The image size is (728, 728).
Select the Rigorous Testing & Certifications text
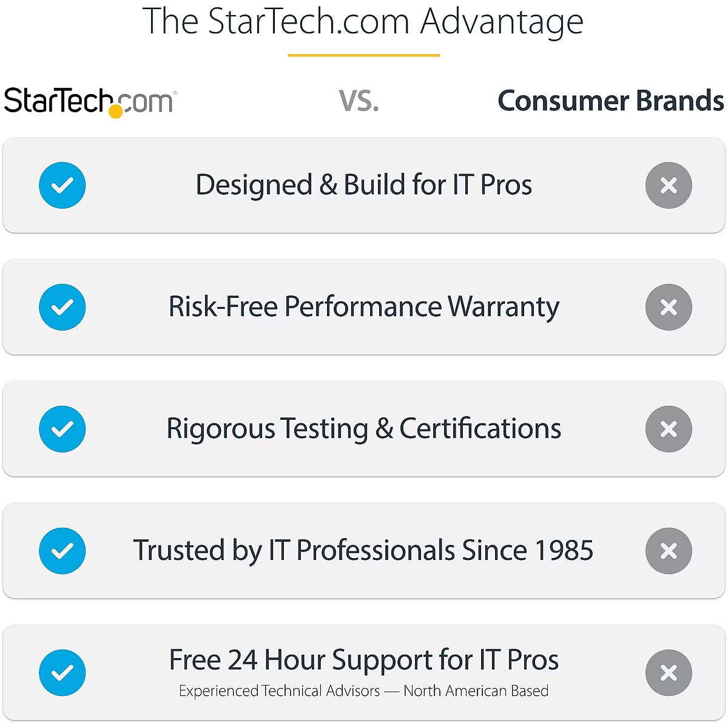click(363, 429)
